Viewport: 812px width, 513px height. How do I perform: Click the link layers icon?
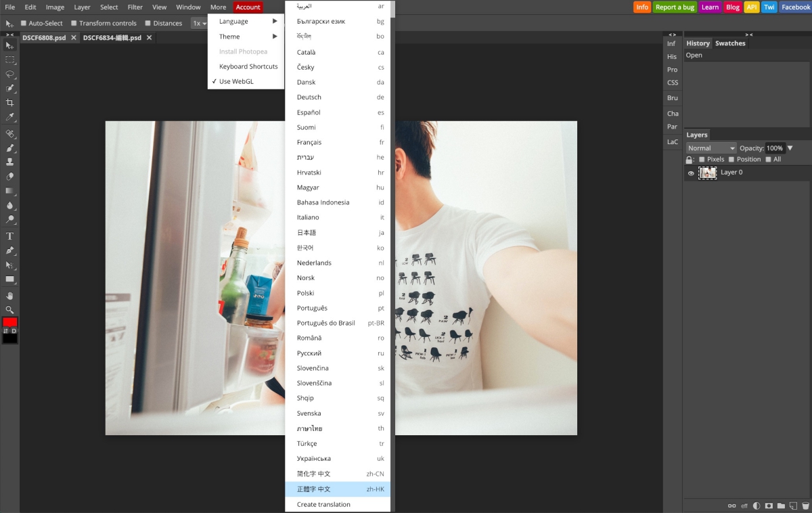tap(731, 506)
